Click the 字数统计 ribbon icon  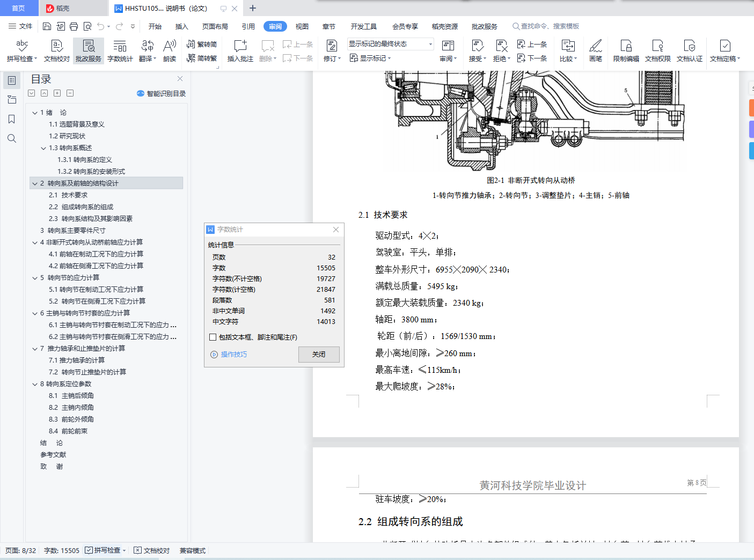(120, 51)
